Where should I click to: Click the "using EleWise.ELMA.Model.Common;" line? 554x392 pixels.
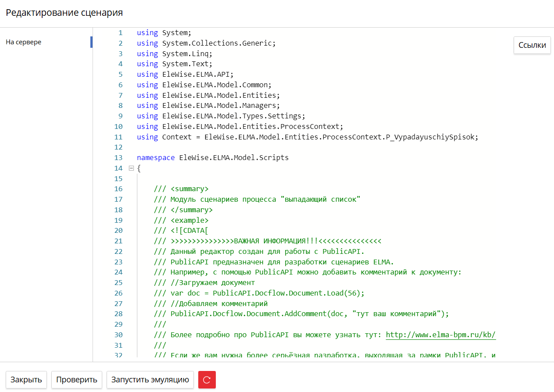(x=204, y=85)
